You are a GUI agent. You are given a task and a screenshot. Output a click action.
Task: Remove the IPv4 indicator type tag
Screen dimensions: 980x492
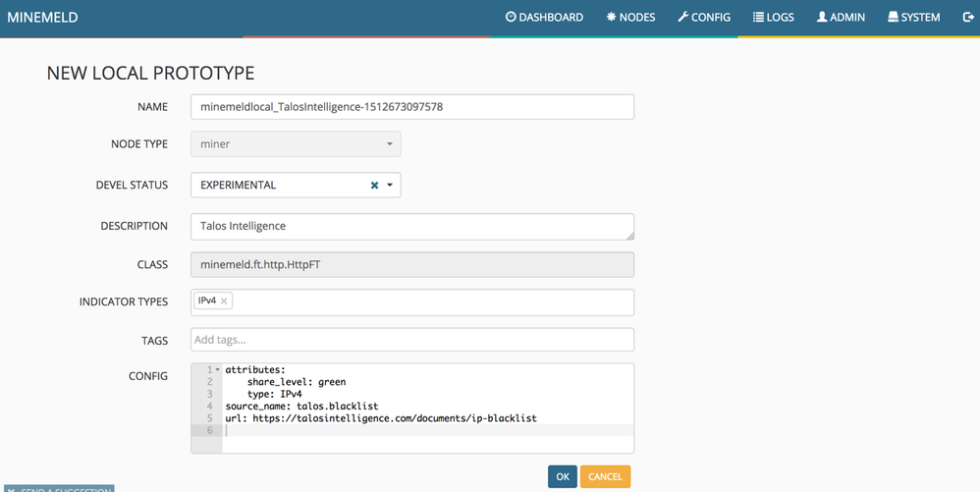[x=224, y=301]
